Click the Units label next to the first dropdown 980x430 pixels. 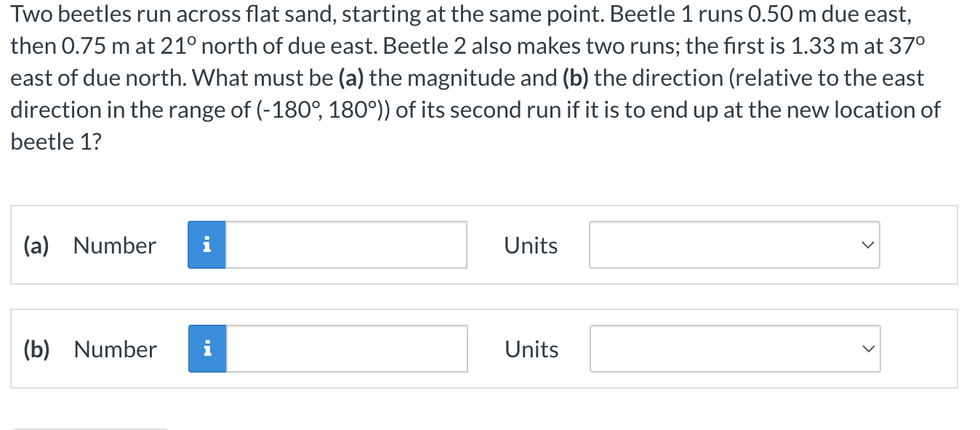coord(531,245)
